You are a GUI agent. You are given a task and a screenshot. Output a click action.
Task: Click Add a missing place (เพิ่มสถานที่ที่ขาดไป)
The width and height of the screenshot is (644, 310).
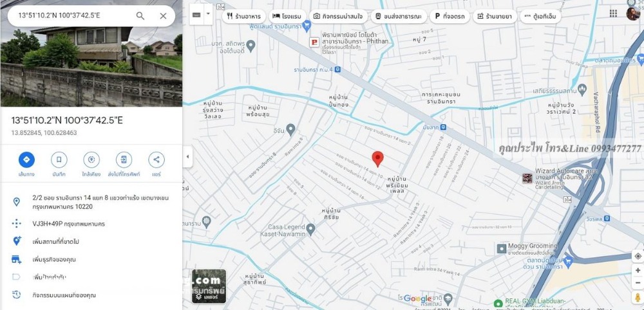pos(56,241)
